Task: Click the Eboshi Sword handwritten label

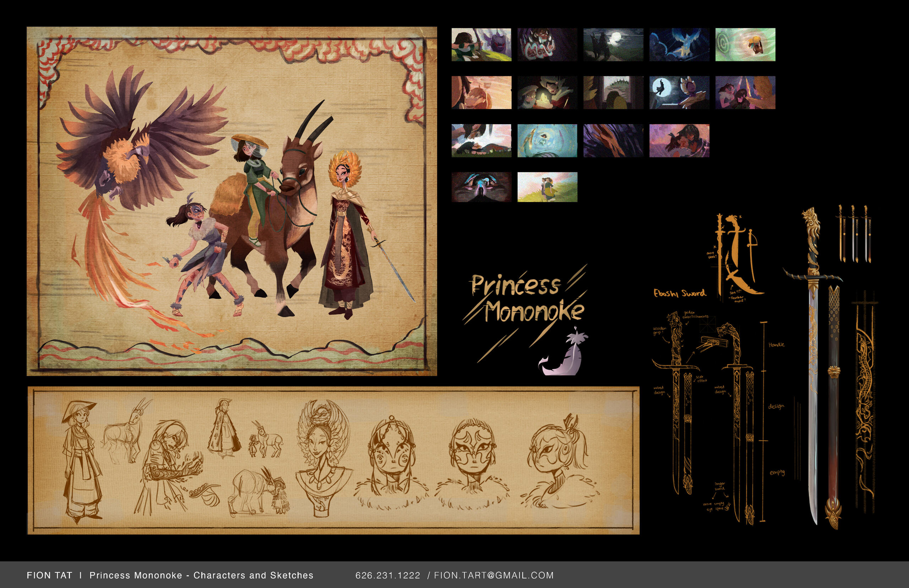Action: (x=680, y=293)
